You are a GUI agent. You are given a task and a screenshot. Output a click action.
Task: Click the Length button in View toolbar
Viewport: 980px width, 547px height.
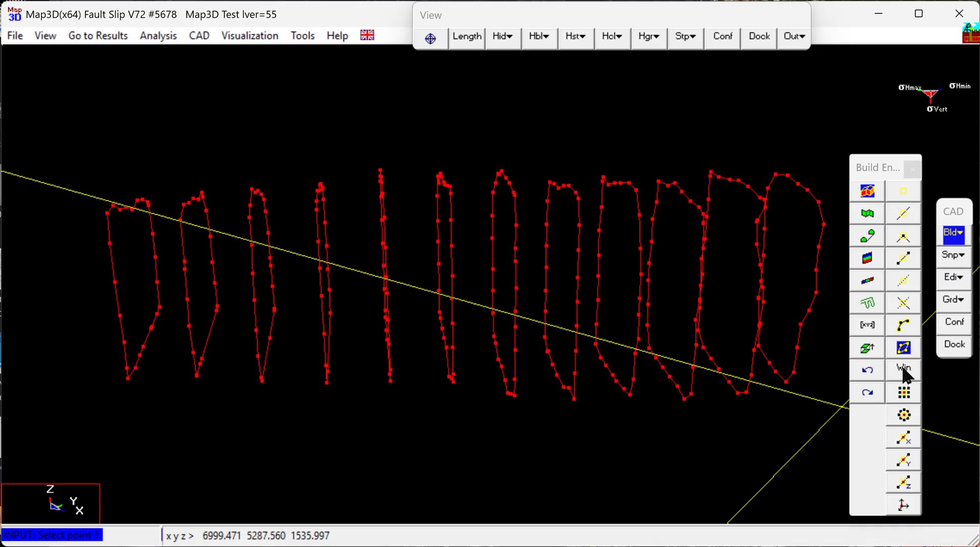[467, 37]
